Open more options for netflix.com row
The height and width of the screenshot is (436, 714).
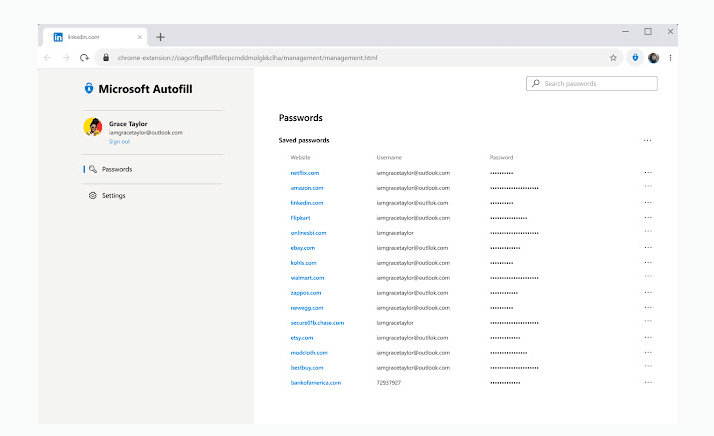648,173
